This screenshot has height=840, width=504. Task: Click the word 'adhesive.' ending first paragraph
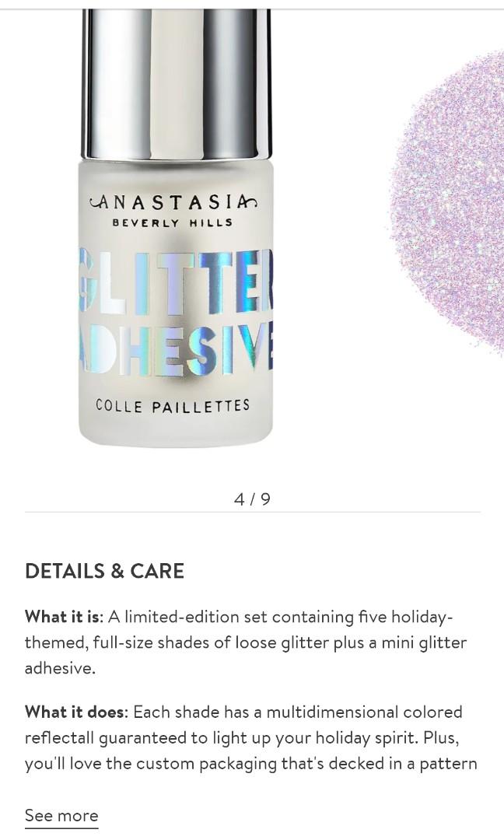[x=60, y=668]
